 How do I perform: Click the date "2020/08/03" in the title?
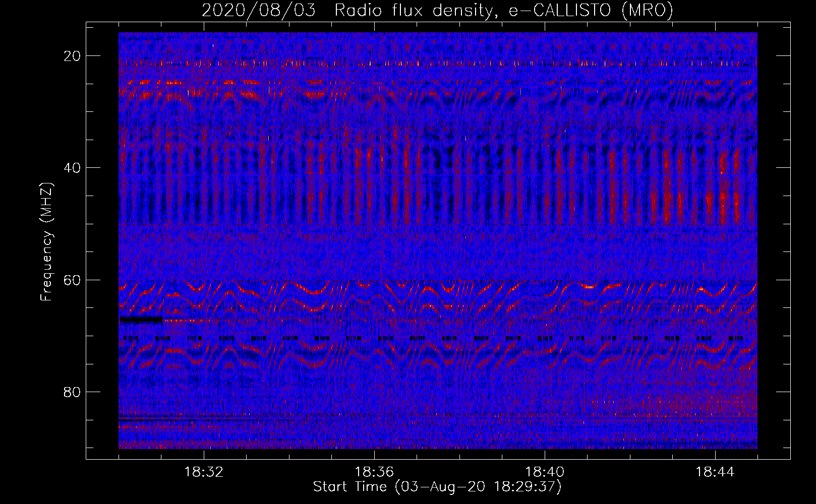coord(259,10)
